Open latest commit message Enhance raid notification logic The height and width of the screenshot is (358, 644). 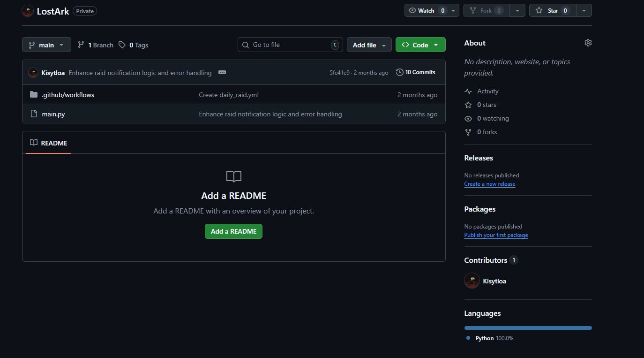tap(140, 73)
